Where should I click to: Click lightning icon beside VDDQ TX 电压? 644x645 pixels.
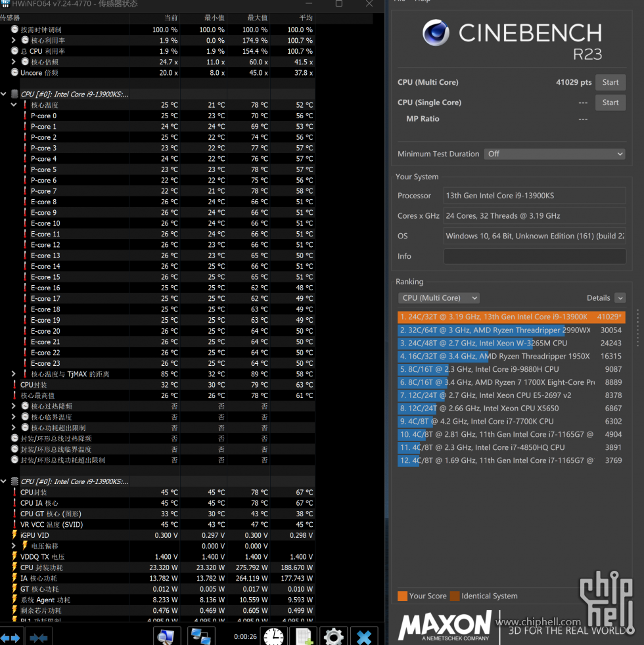tap(14, 556)
